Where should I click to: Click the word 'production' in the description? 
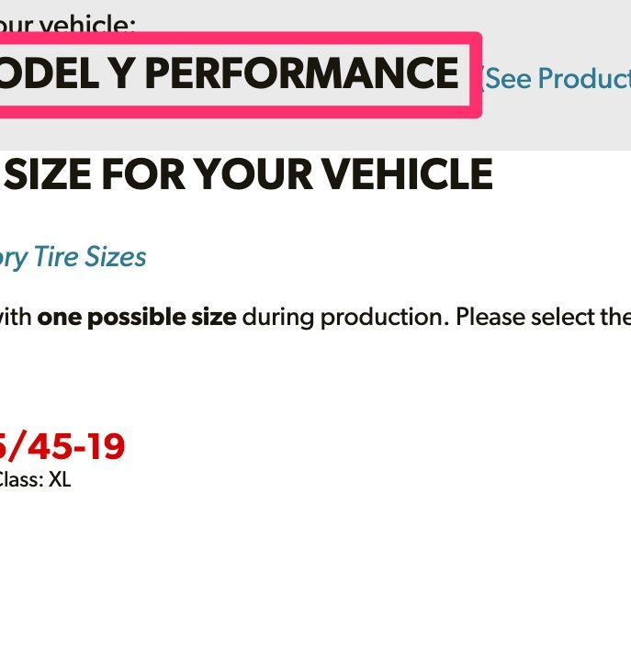385,318
